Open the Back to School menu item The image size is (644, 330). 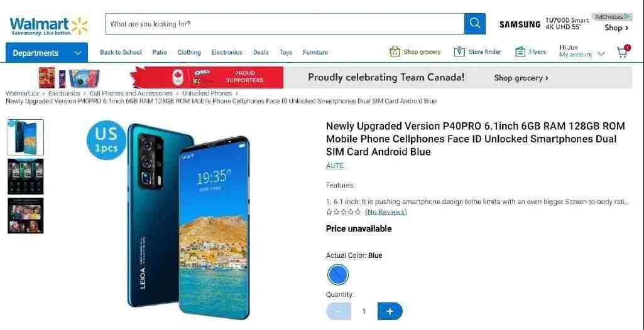pyautogui.click(x=121, y=53)
